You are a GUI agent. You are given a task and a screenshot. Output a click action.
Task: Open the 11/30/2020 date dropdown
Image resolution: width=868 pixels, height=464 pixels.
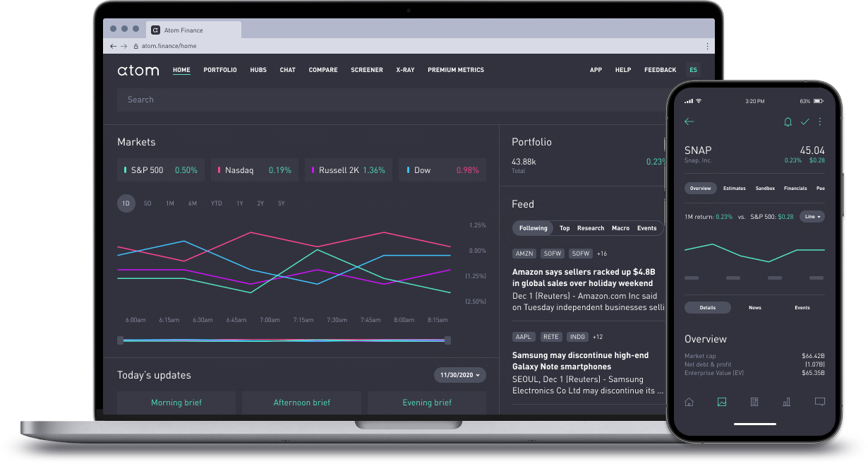pos(460,375)
